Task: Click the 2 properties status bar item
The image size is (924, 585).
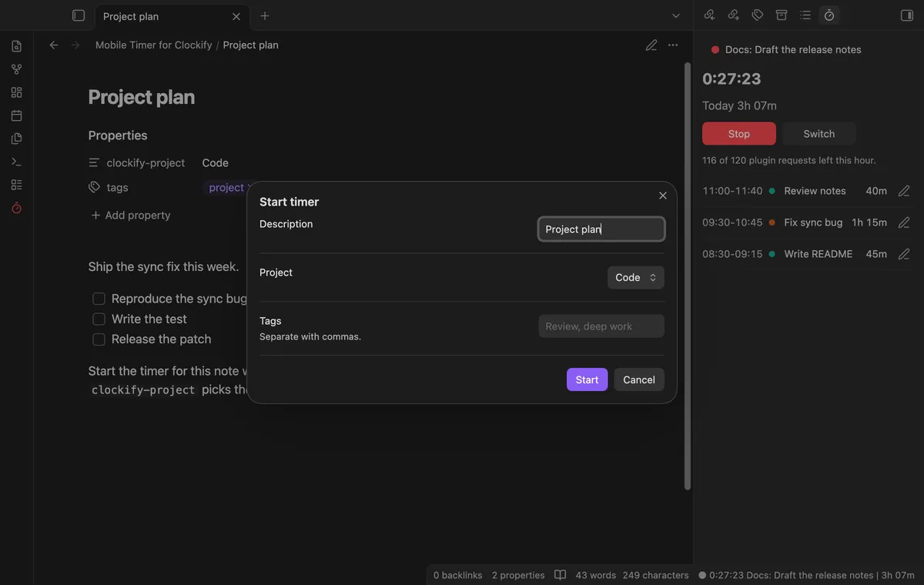Action: pyautogui.click(x=518, y=575)
